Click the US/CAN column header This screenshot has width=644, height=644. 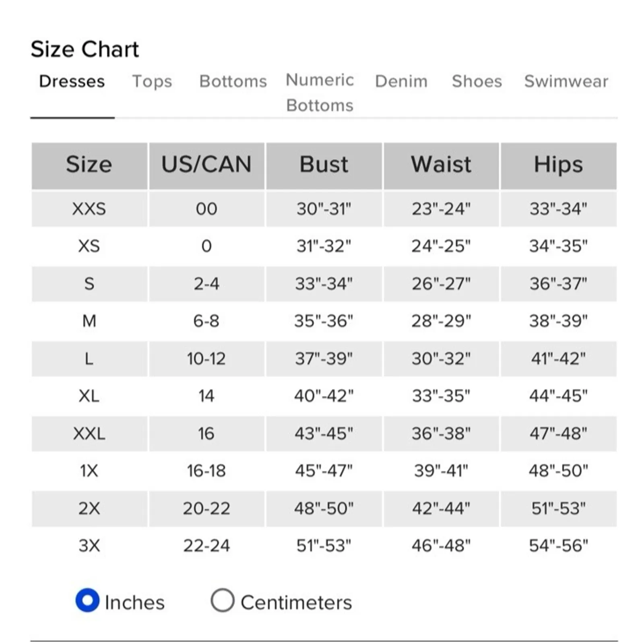tap(206, 165)
